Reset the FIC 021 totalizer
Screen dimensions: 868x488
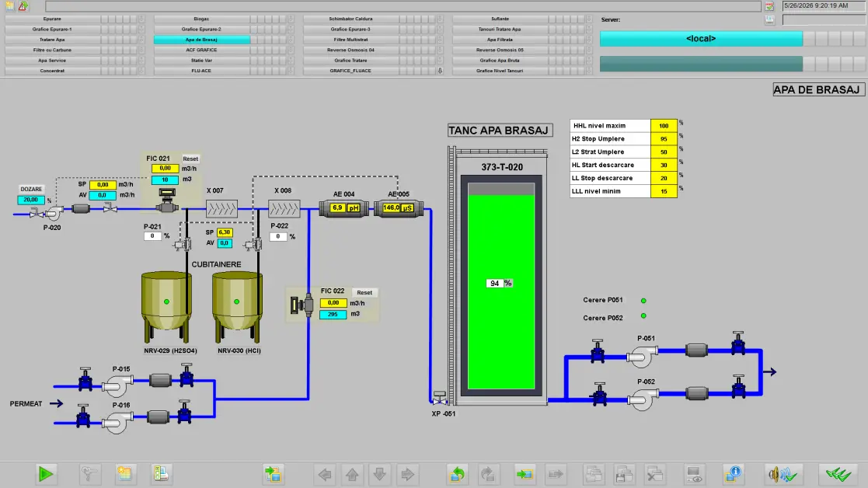(x=190, y=159)
